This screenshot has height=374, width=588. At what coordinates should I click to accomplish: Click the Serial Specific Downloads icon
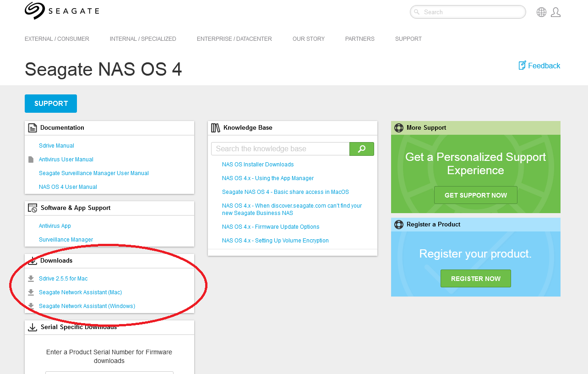pyautogui.click(x=33, y=327)
